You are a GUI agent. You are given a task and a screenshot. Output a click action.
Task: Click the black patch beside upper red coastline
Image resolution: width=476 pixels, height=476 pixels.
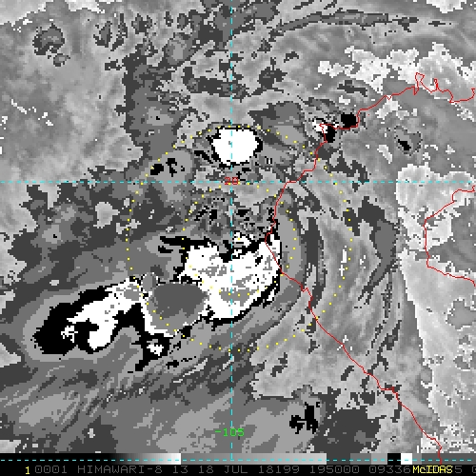(x=348, y=120)
